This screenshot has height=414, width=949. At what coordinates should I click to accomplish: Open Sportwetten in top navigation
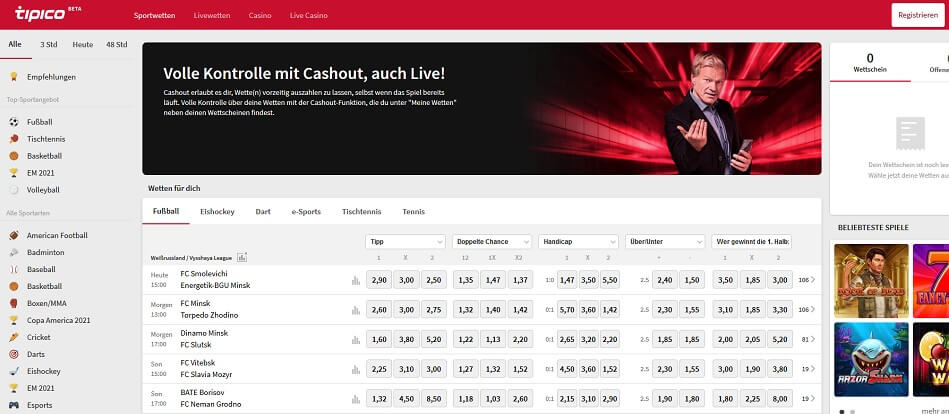coord(154,15)
